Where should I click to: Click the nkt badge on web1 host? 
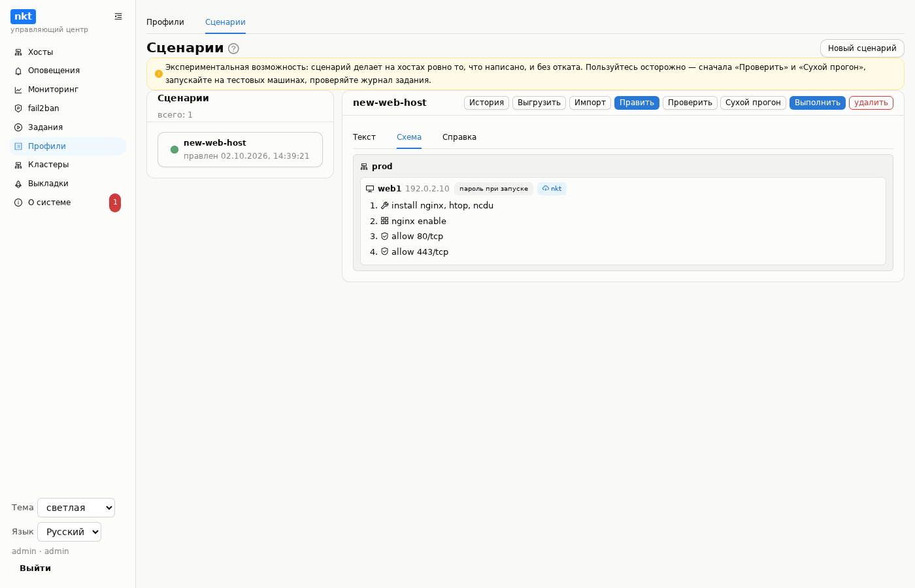pos(552,189)
